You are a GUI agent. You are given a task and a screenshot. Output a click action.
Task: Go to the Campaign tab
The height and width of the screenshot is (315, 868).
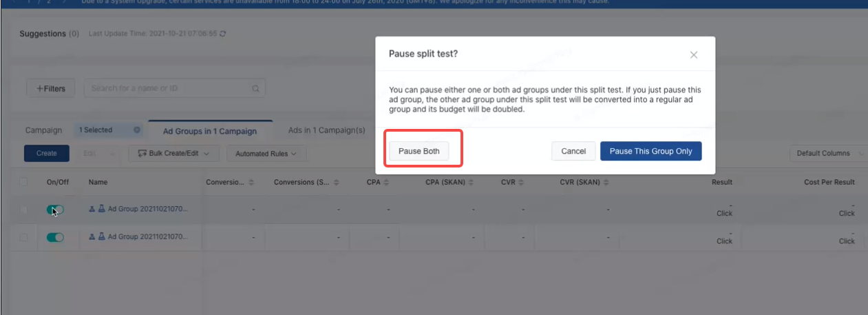coord(43,130)
